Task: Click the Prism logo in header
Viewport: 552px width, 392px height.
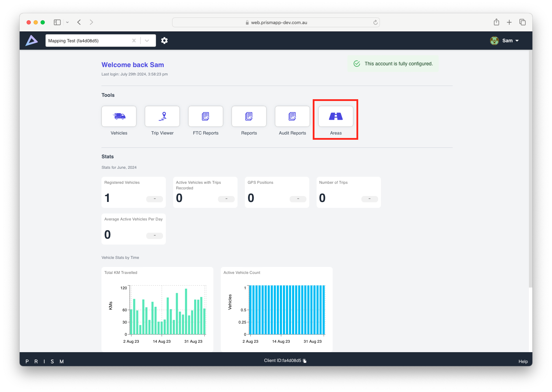Action: [31, 41]
